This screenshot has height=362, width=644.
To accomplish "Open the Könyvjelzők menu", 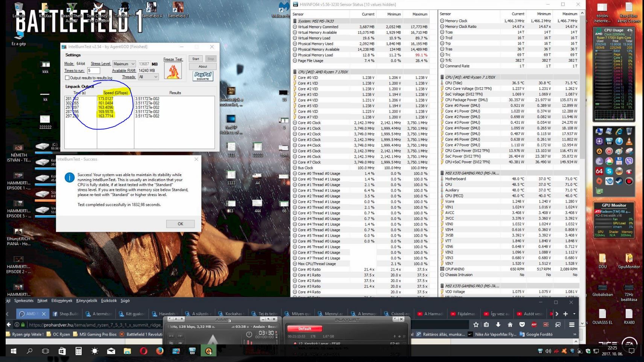I will pos(87,301).
